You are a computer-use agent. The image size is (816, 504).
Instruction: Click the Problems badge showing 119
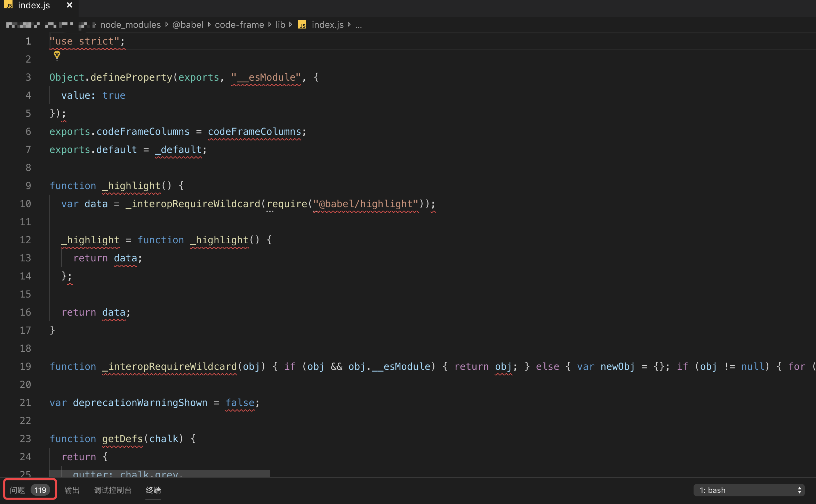(x=40, y=490)
